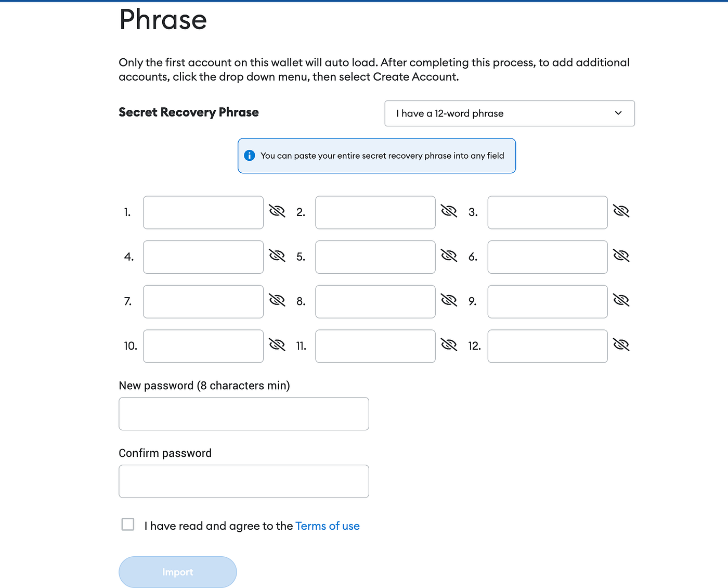This screenshot has width=728, height=588.
Task: Check the Terms of use agreement box
Action: (x=128, y=525)
